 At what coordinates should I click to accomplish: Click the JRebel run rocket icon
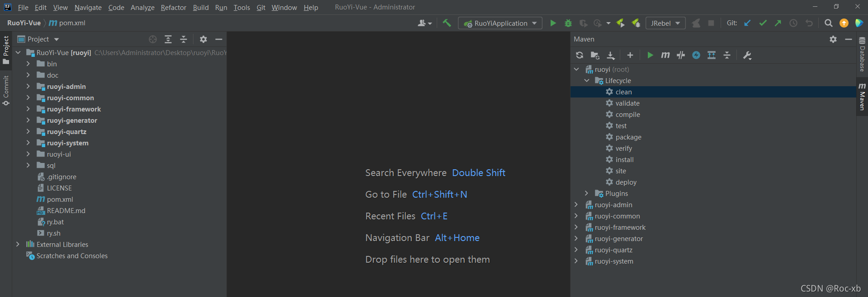pos(621,23)
